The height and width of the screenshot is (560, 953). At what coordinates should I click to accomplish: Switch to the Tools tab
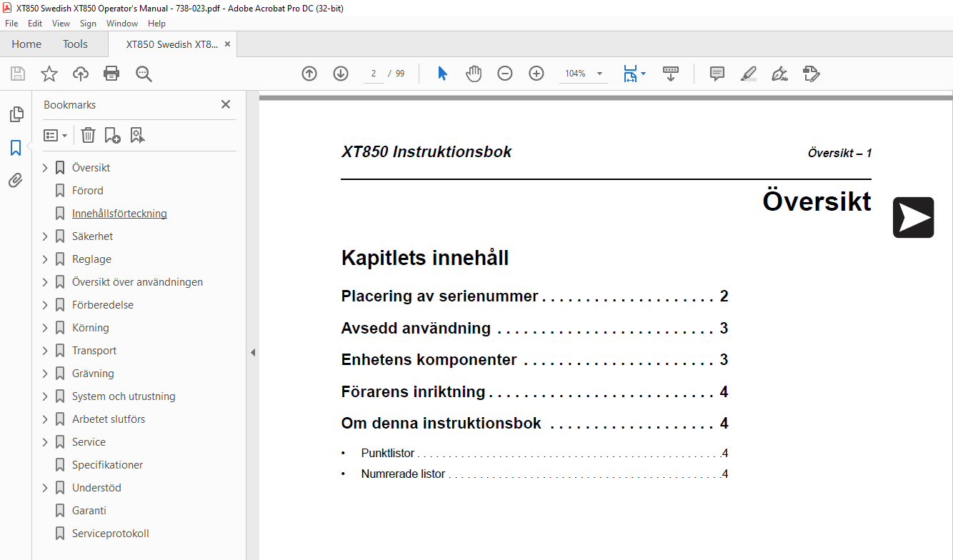point(75,44)
